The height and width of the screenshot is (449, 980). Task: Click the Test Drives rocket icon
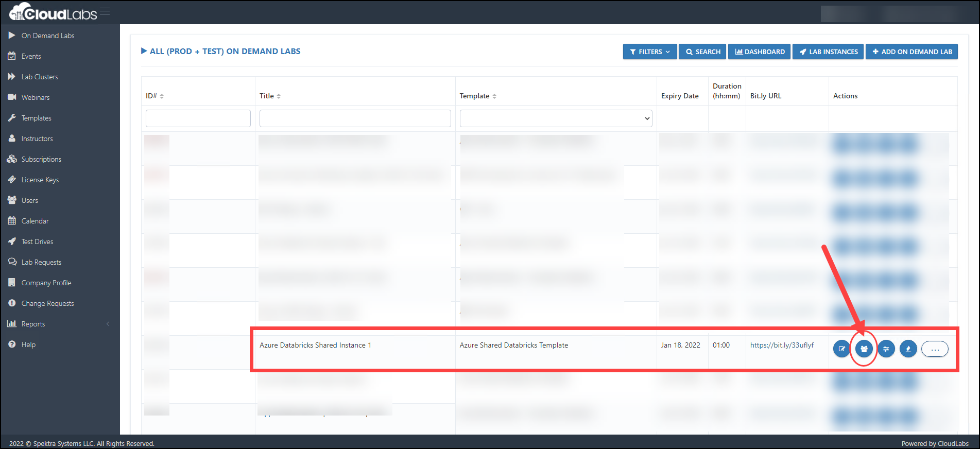click(x=12, y=241)
